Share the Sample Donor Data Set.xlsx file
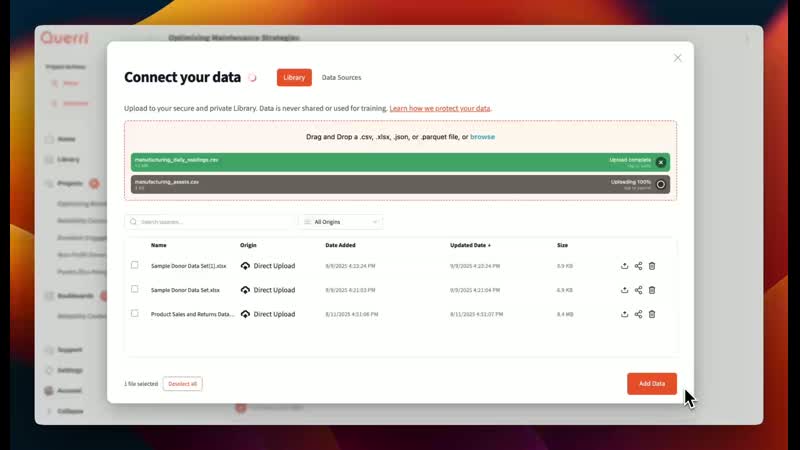This screenshot has width=800, height=450. click(x=638, y=290)
